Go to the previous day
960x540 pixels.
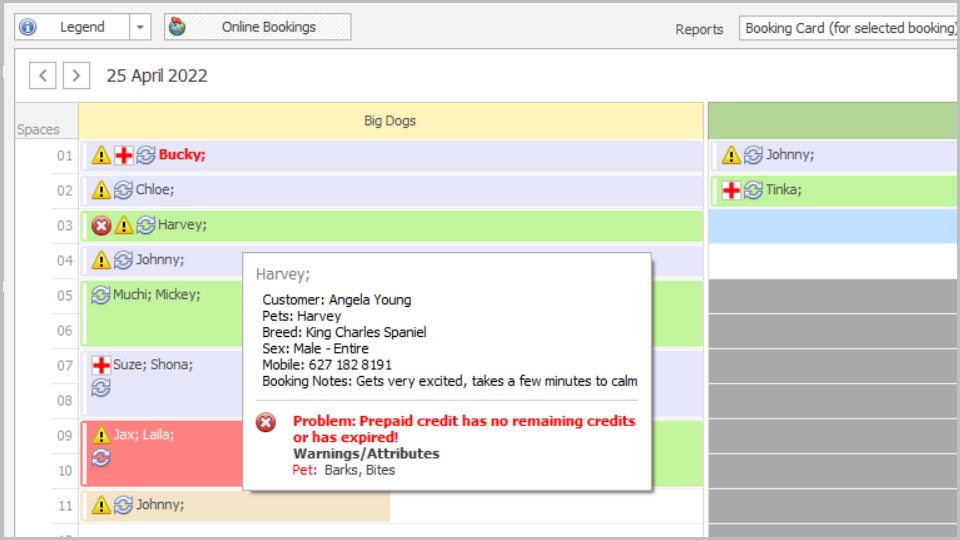[43, 76]
